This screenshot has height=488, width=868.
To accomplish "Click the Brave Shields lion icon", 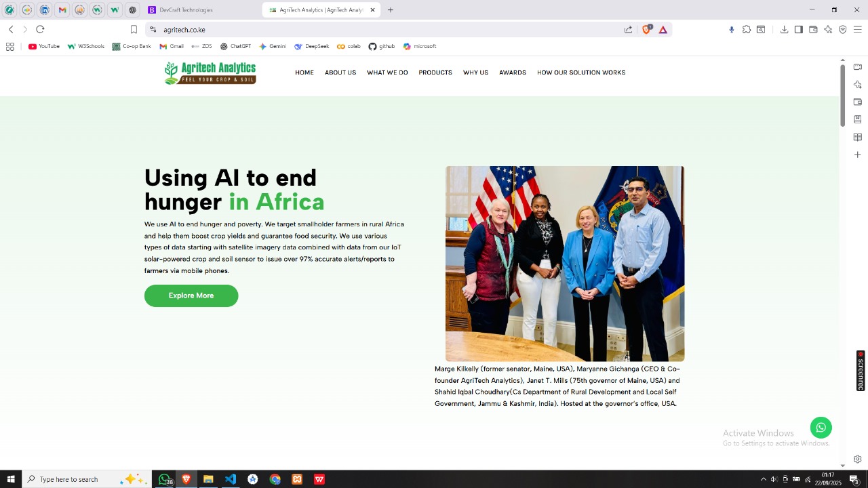I will pyautogui.click(x=646, y=29).
